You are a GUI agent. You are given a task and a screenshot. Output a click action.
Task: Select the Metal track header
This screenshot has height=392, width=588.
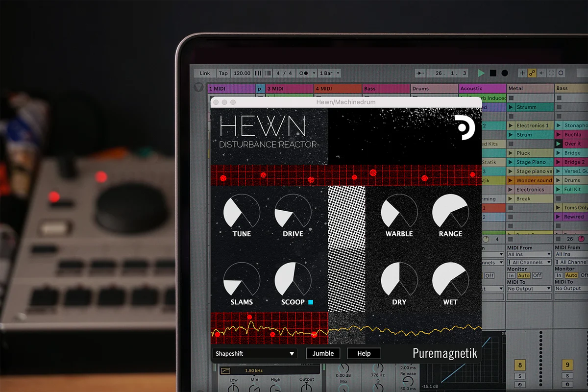point(530,89)
